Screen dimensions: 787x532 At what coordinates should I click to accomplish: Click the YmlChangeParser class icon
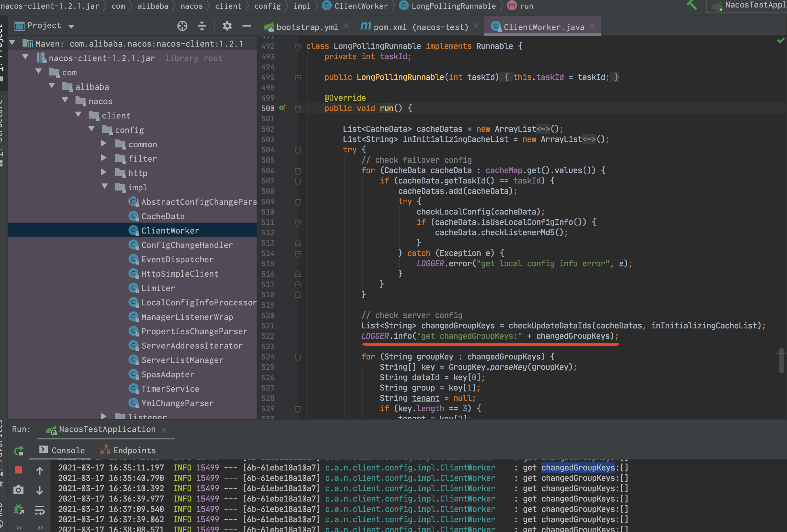134,403
